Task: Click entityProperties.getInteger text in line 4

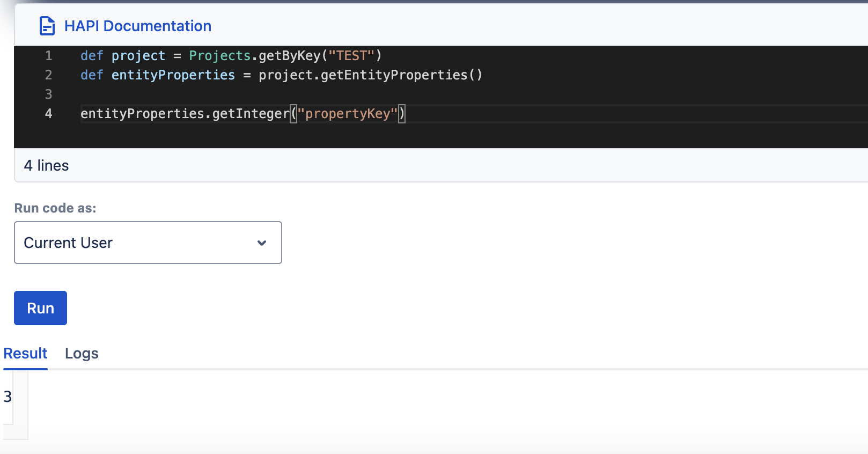Action: pos(185,114)
